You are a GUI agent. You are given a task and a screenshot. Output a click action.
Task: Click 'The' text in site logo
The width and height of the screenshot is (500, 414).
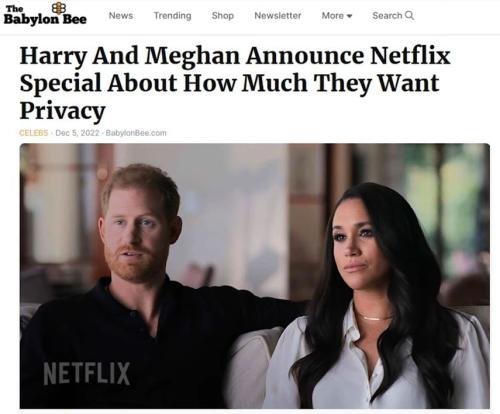[14, 9]
